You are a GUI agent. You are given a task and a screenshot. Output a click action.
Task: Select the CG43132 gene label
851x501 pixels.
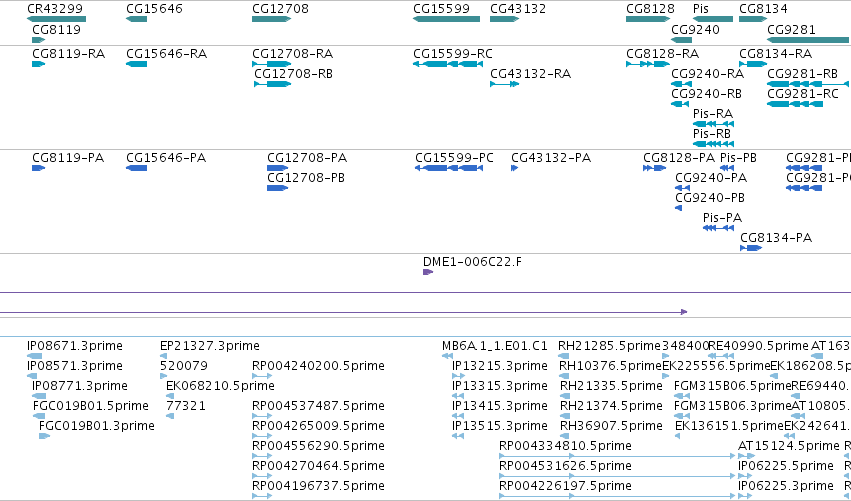[518, 9]
